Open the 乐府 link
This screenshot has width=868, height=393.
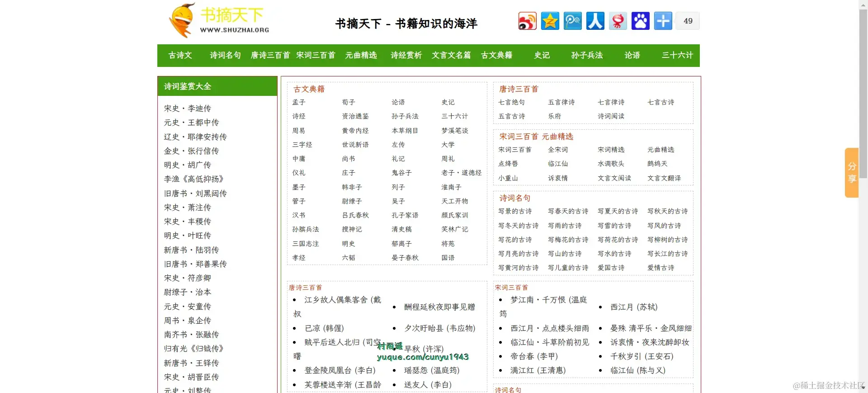coord(555,116)
